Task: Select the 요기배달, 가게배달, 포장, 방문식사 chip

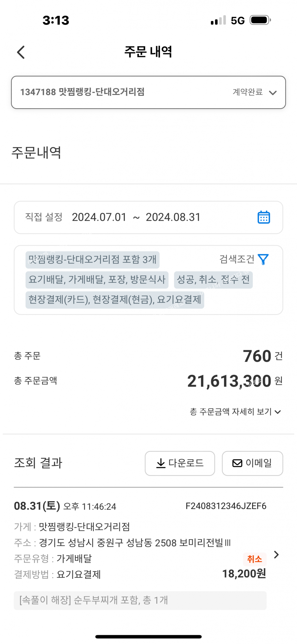Action: point(97,280)
